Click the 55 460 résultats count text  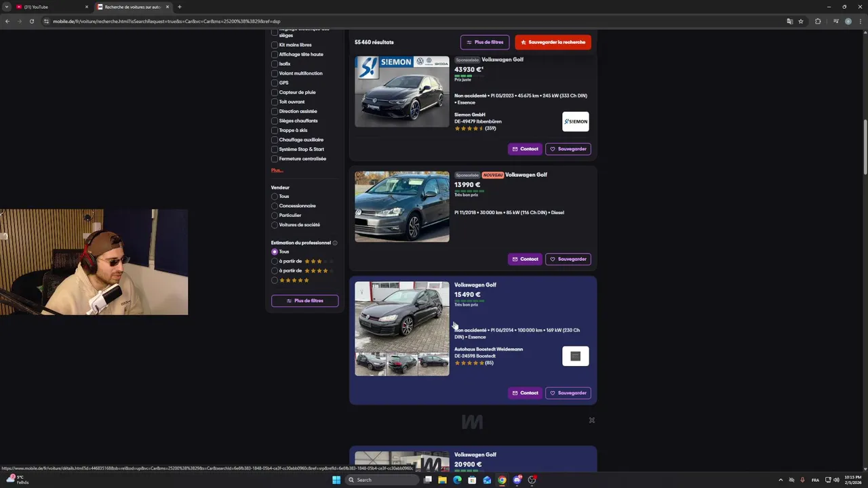[374, 42]
